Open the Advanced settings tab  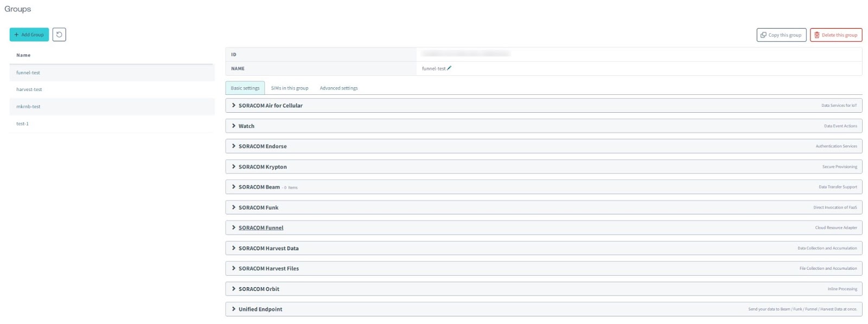(x=339, y=88)
